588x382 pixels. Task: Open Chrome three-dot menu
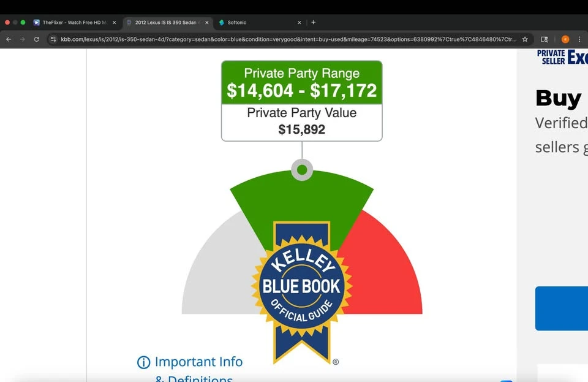[579, 39]
